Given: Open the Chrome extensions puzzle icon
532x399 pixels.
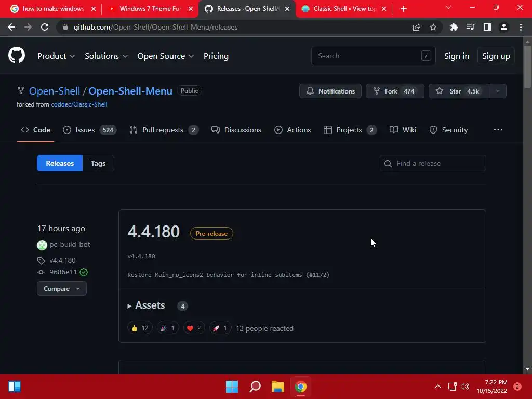Looking at the screenshot, I should [x=454, y=27].
